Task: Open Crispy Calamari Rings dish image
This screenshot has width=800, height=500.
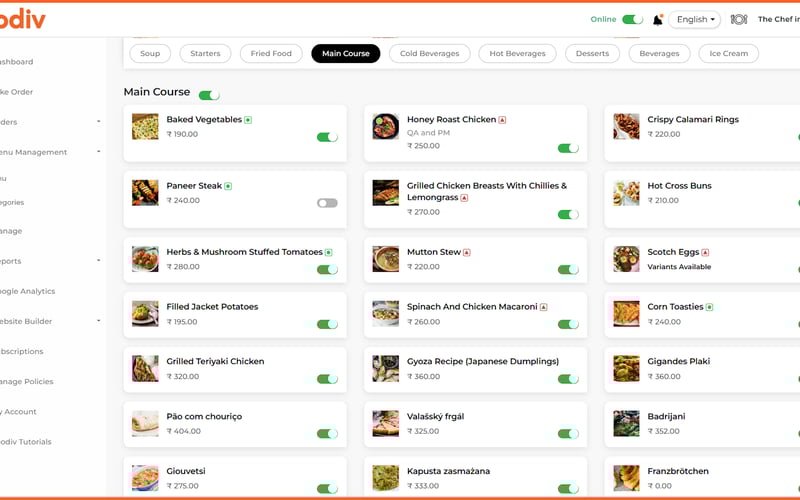Action: (626, 127)
